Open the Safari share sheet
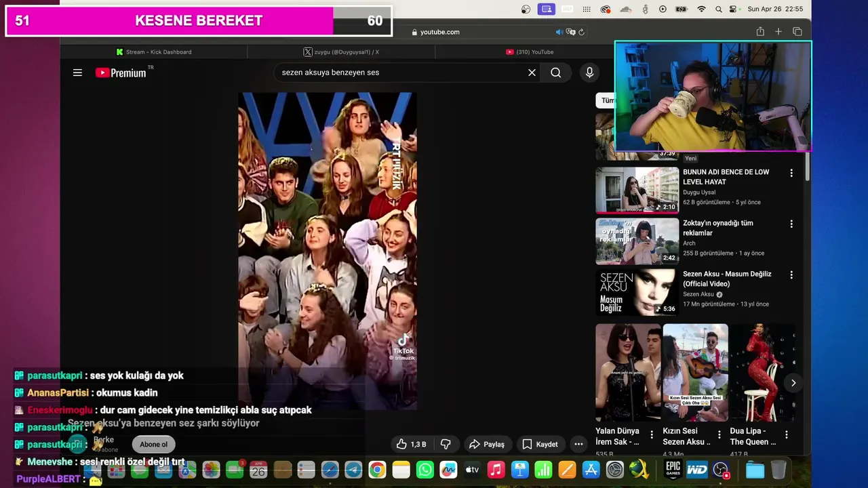The image size is (868, 488). click(x=760, y=32)
